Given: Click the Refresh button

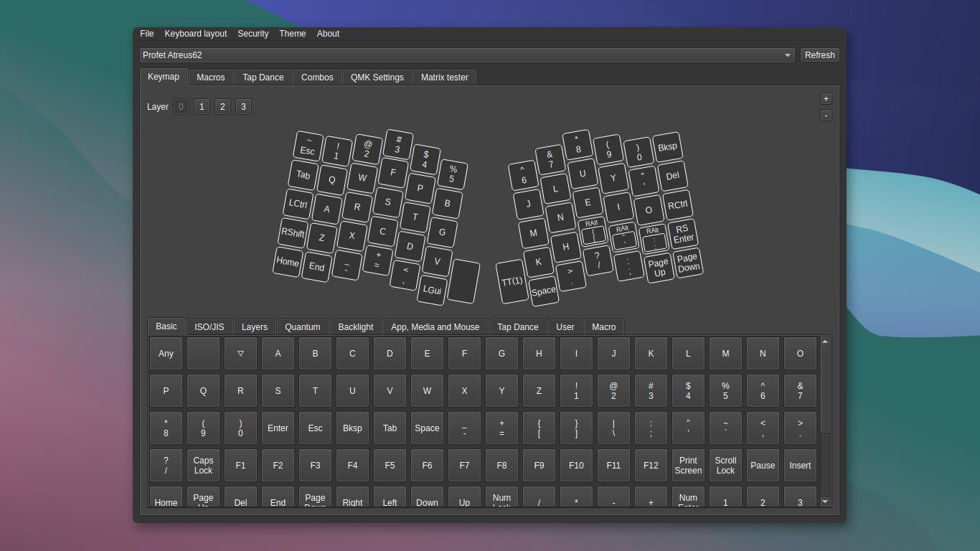Looking at the screenshot, I should coord(819,55).
